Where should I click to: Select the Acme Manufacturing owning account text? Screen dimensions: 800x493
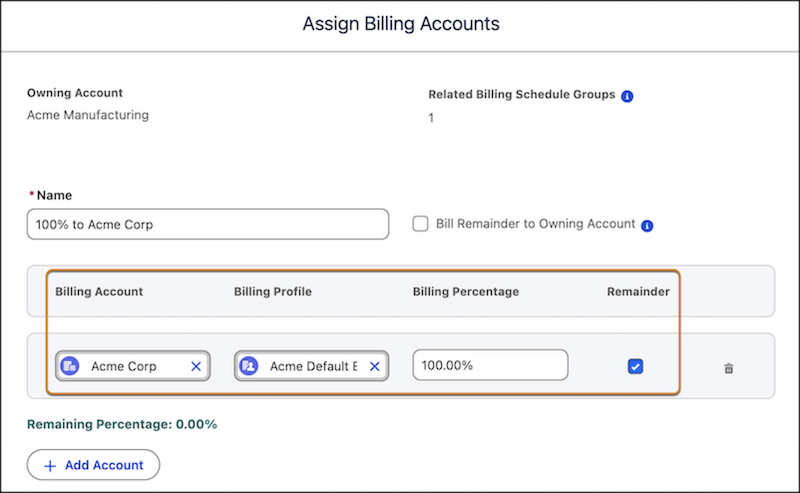pyautogui.click(x=88, y=115)
